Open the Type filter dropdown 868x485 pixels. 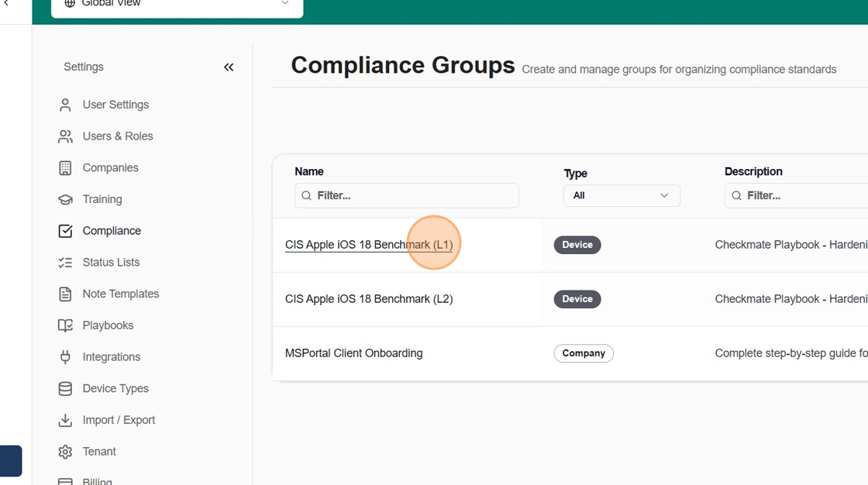click(621, 196)
